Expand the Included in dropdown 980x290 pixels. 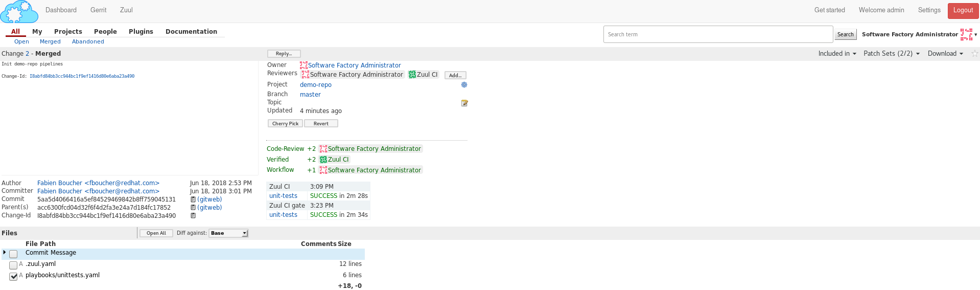[x=837, y=54]
